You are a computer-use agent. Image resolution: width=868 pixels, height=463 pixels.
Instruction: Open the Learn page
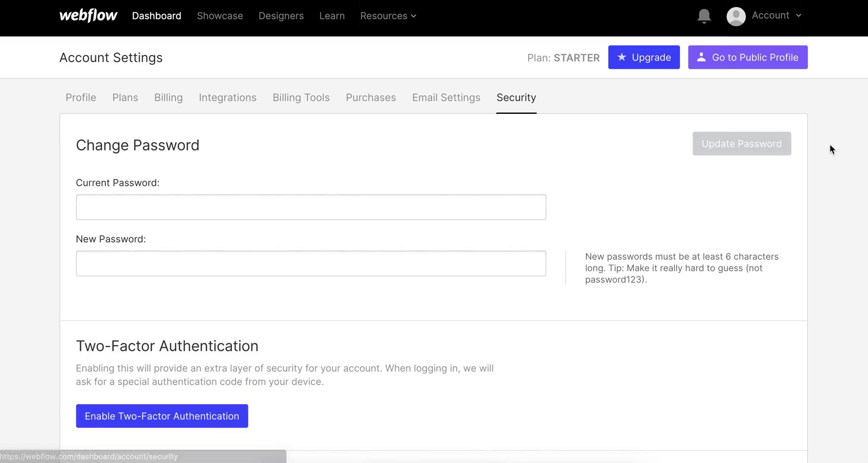click(x=332, y=16)
